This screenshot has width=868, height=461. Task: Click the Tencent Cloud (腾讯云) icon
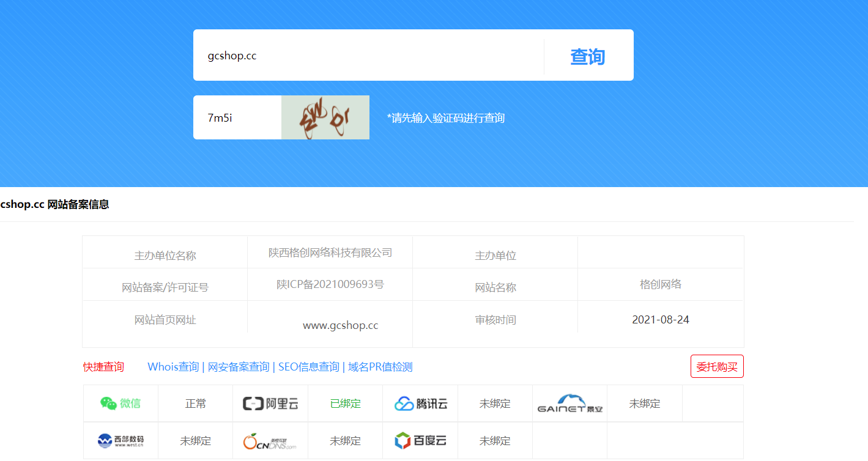pos(420,404)
